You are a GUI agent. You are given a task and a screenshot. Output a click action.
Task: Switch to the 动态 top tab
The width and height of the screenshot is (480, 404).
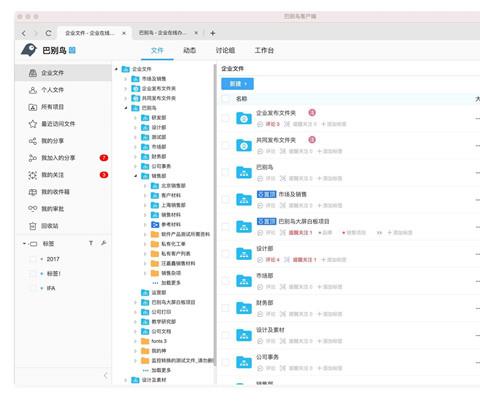point(189,50)
